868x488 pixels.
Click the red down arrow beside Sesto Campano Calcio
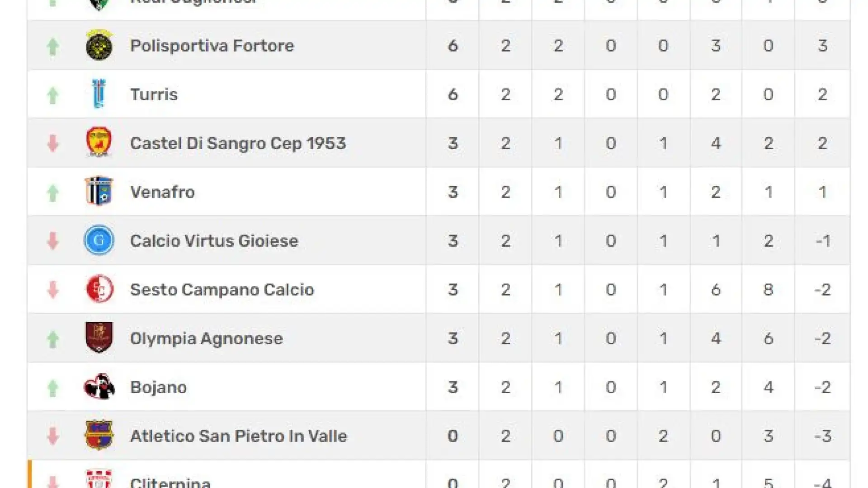click(x=53, y=290)
